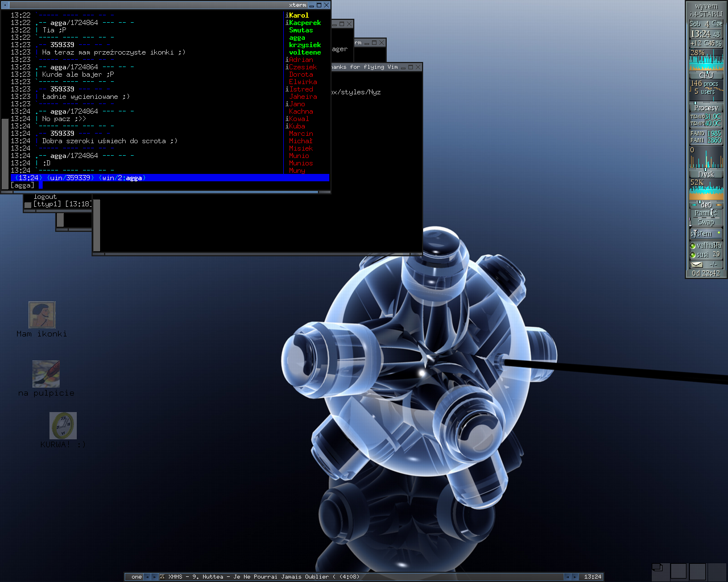Select the first pager workspace with stacked windows
728x582 pixels.
[x=660, y=571]
